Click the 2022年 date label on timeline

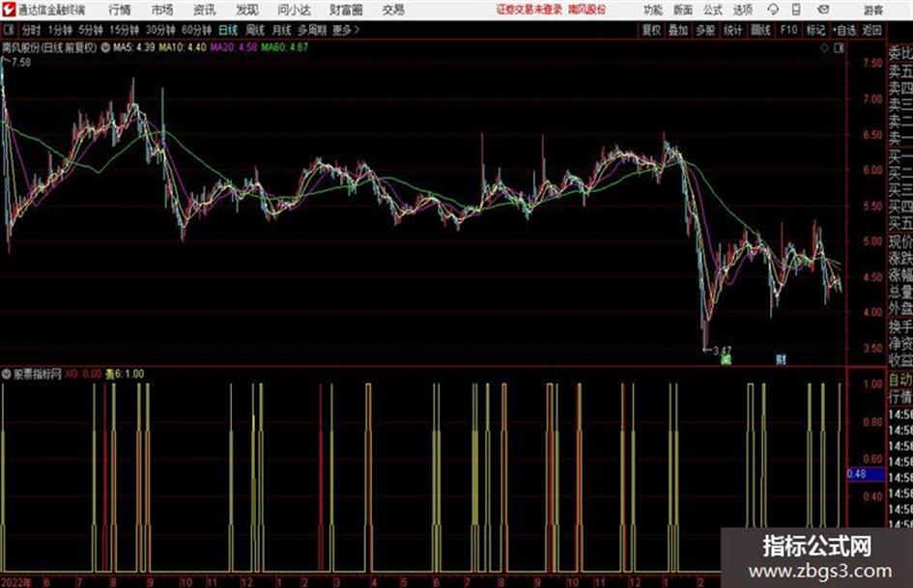[x=15, y=581]
